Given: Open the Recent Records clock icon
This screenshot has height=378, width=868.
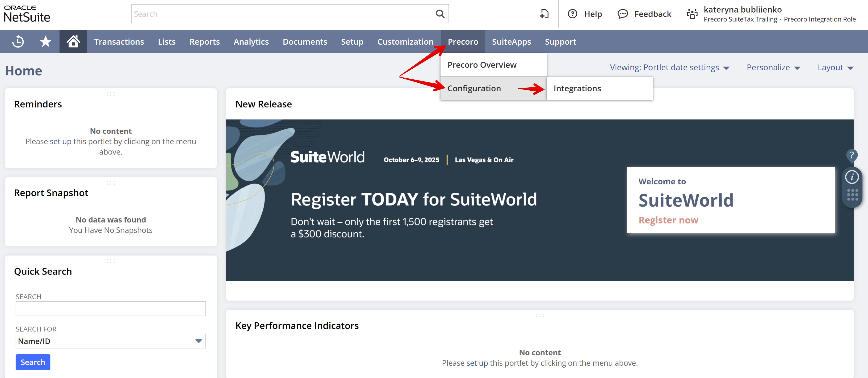Looking at the screenshot, I should [x=18, y=42].
